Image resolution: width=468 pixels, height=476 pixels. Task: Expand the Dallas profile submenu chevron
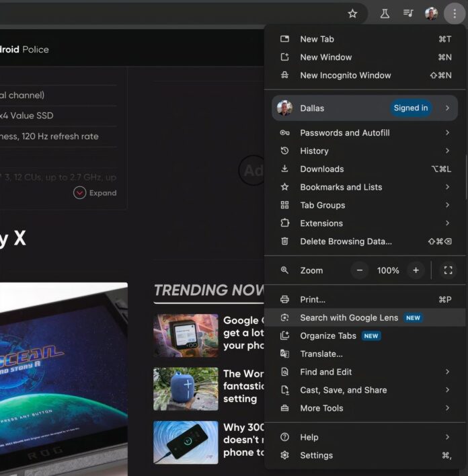pos(447,108)
